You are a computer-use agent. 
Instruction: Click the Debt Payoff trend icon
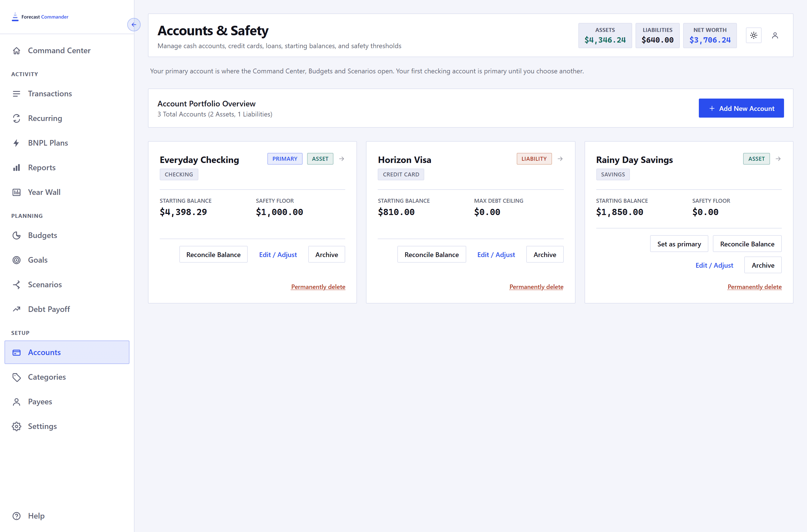click(16, 309)
